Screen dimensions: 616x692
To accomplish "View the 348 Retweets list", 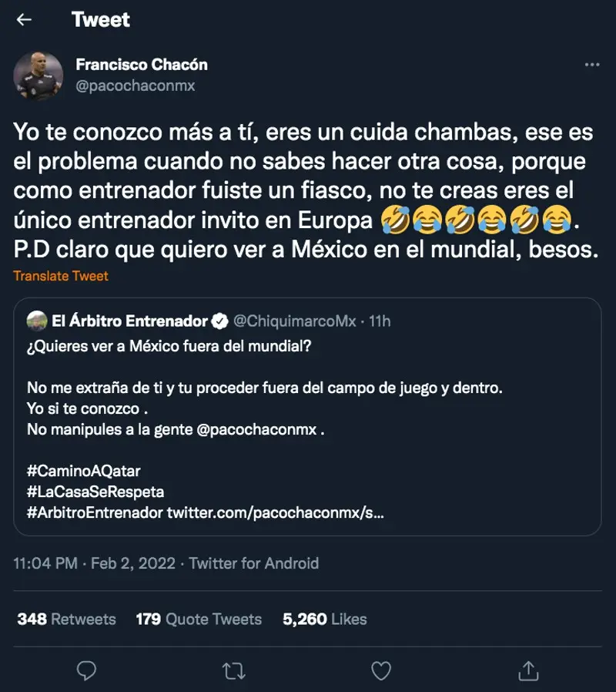I will pyautogui.click(x=66, y=619).
